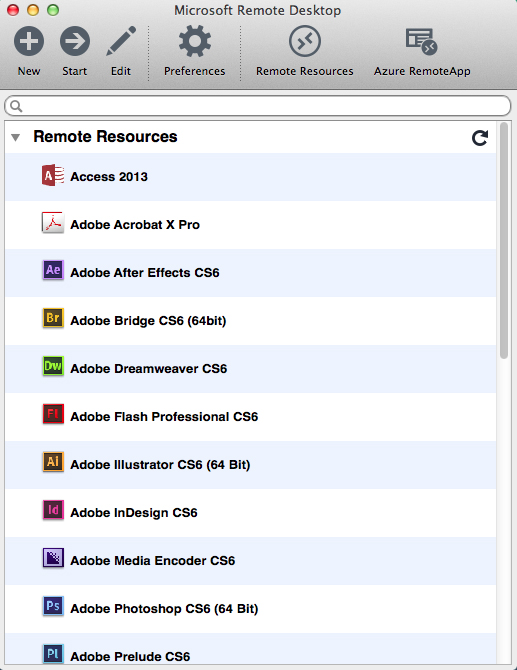517x670 pixels.
Task: Select "Adobe Illustrator CS6 (64 Bit)" text
Action: point(160,464)
